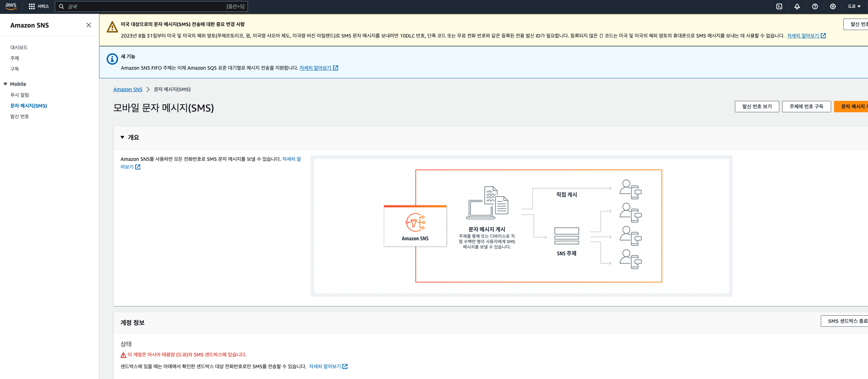Click the 주제에 번호 구독 button
Image resolution: width=868 pixels, height=379 pixels.
(806, 107)
